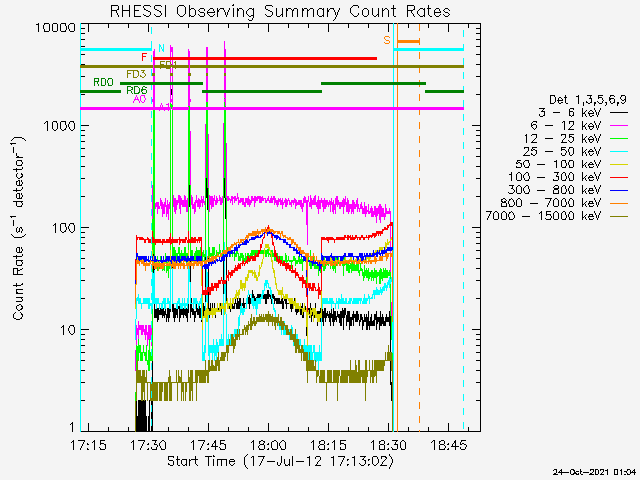The image size is (640, 480).
Task: Click the 17:45 x-axis tick label
Action: click(209, 445)
